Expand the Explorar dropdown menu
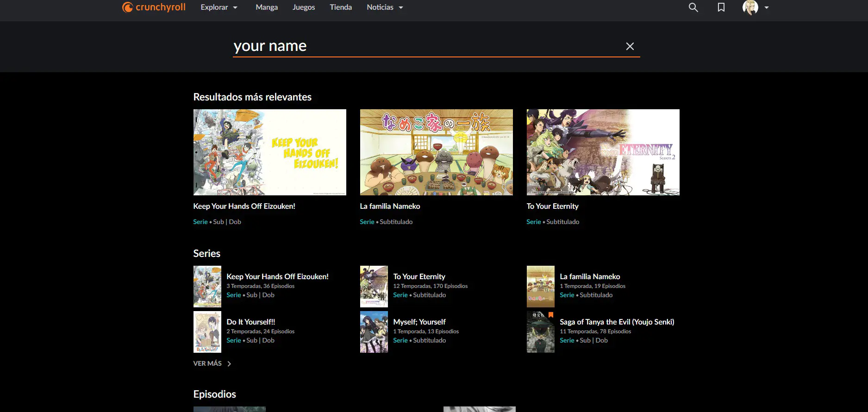Viewport: 868px width, 412px height. [x=219, y=7]
